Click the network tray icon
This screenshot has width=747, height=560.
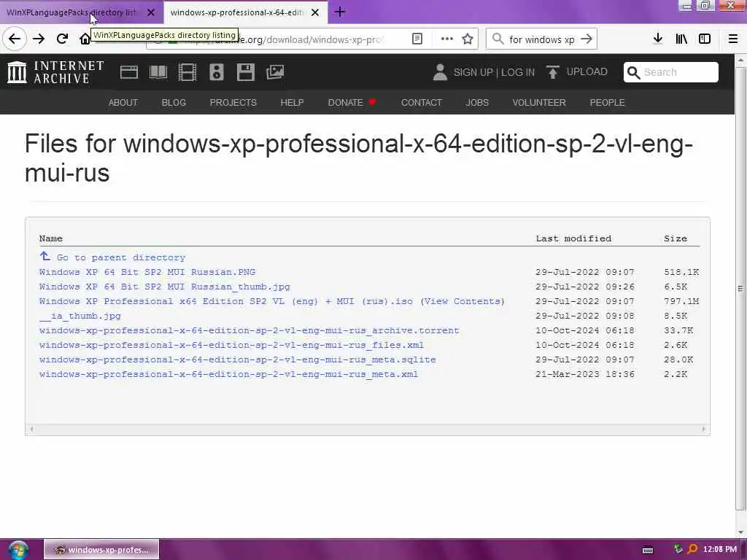coord(678,550)
